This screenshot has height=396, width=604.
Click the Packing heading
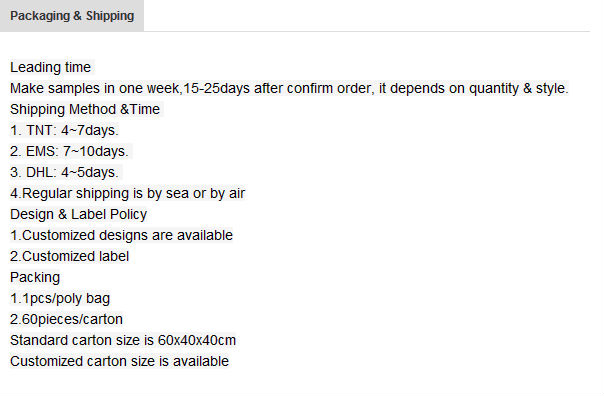click(x=35, y=277)
